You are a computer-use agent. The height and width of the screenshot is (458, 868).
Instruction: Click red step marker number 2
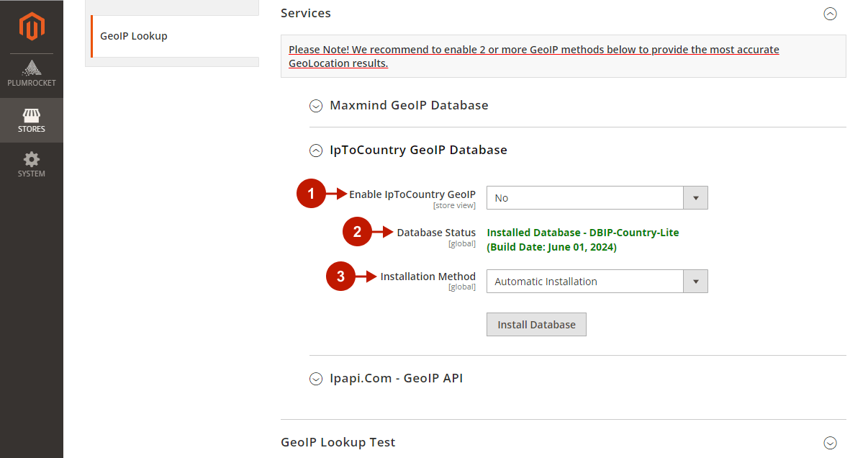[357, 232]
